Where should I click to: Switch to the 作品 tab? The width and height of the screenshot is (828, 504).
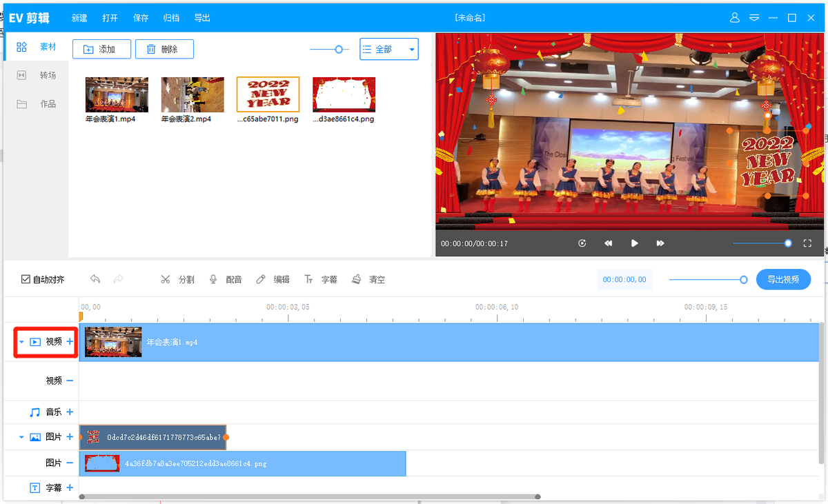[36, 104]
